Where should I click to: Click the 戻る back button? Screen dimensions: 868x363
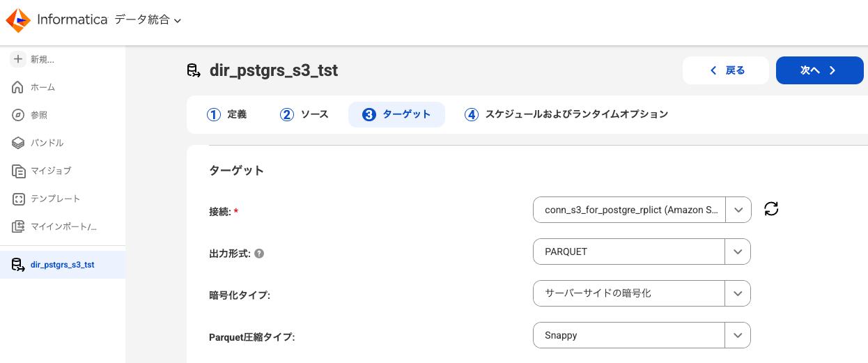coord(726,70)
